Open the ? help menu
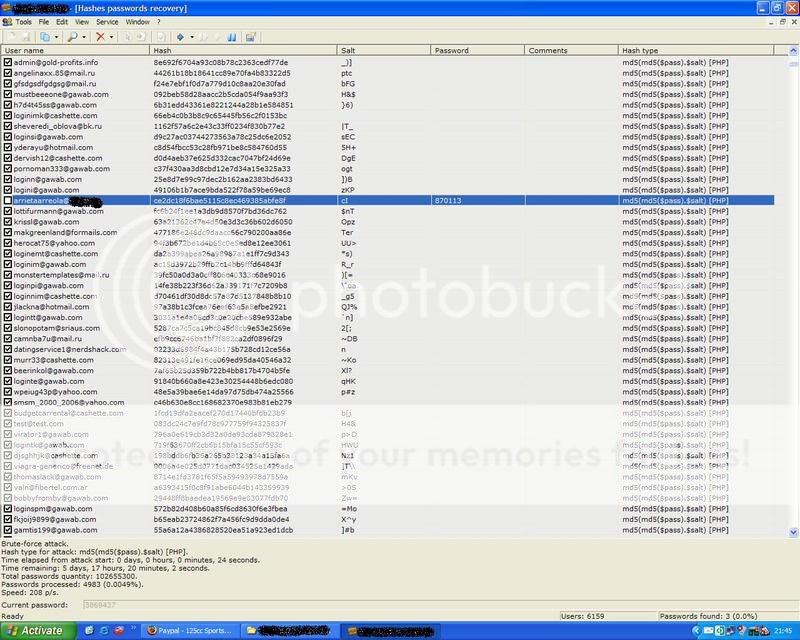The image size is (800, 640). point(159,22)
